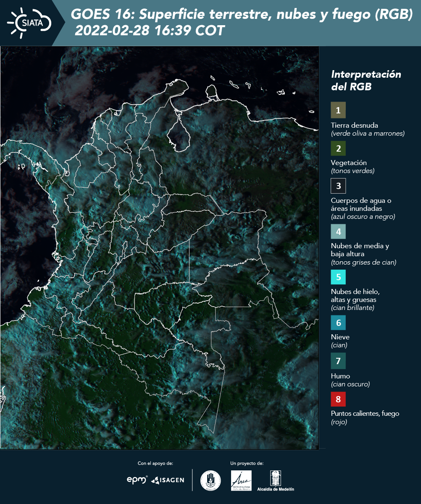Click 'Nubes de media y baja altura'
The image size is (421, 504).
point(360,250)
